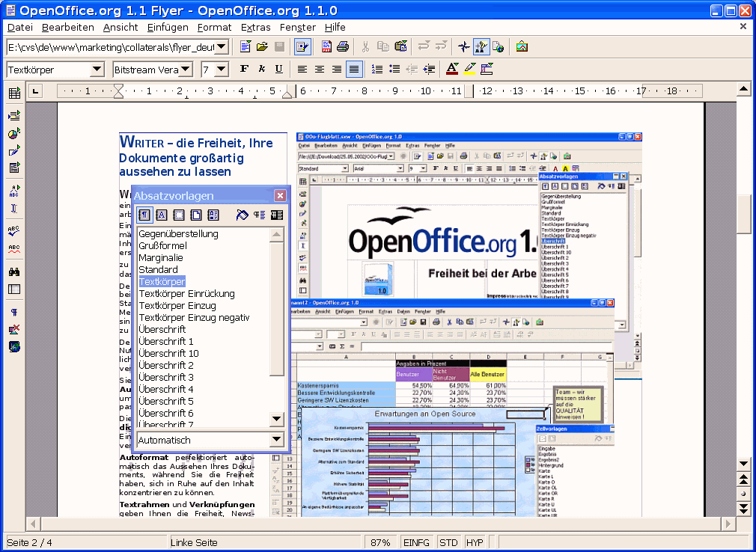The height and width of the screenshot is (552, 756).
Task: Click the Gallery icon in toolbar
Action: coord(522,46)
